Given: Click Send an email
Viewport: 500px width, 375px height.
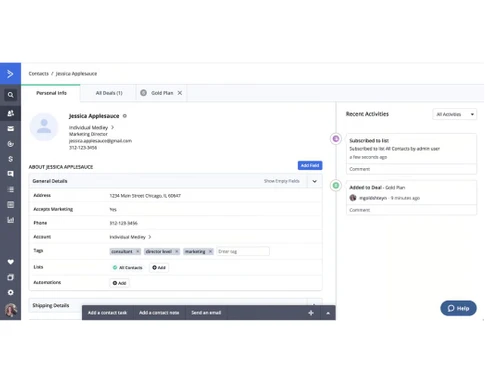Looking at the screenshot, I should click(206, 313).
